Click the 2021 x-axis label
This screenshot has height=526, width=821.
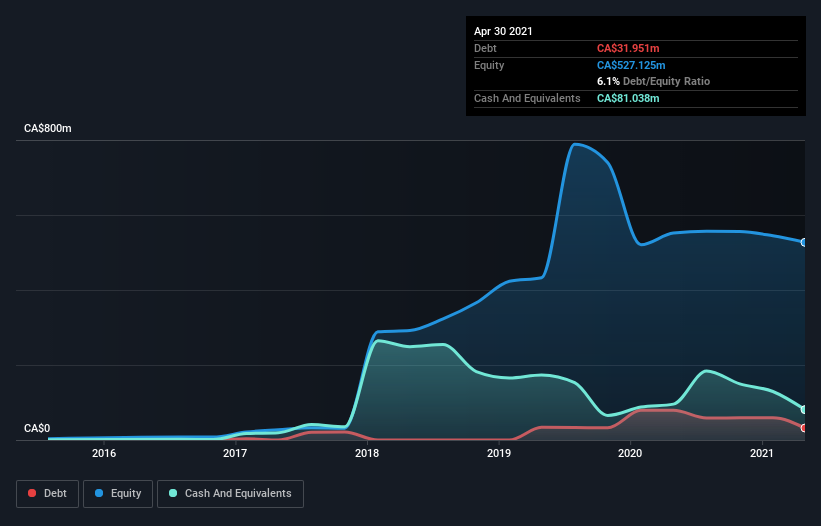click(x=762, y=453)
